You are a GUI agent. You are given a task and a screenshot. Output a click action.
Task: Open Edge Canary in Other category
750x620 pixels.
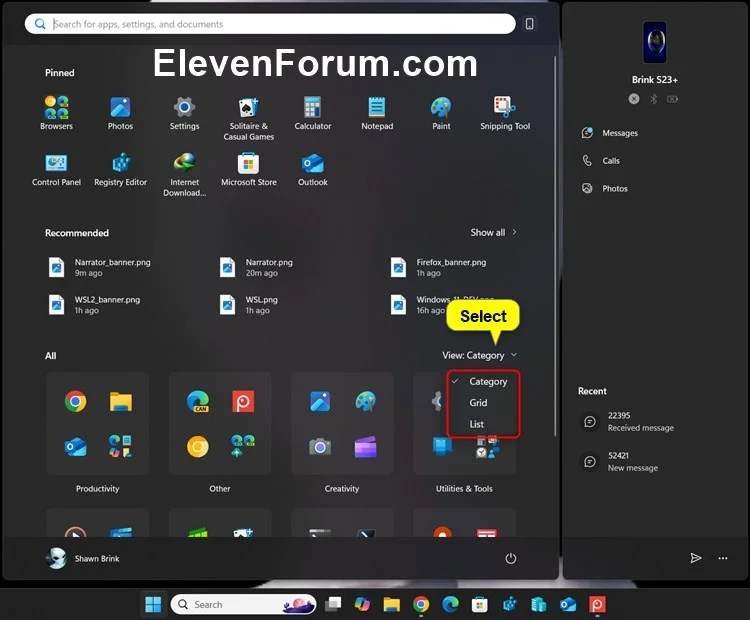click(x=198, y=401)
